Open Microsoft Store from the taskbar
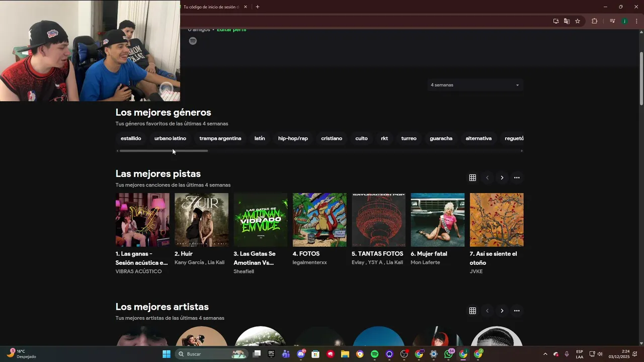Screen dimensions: 644x362 [315, 354]
